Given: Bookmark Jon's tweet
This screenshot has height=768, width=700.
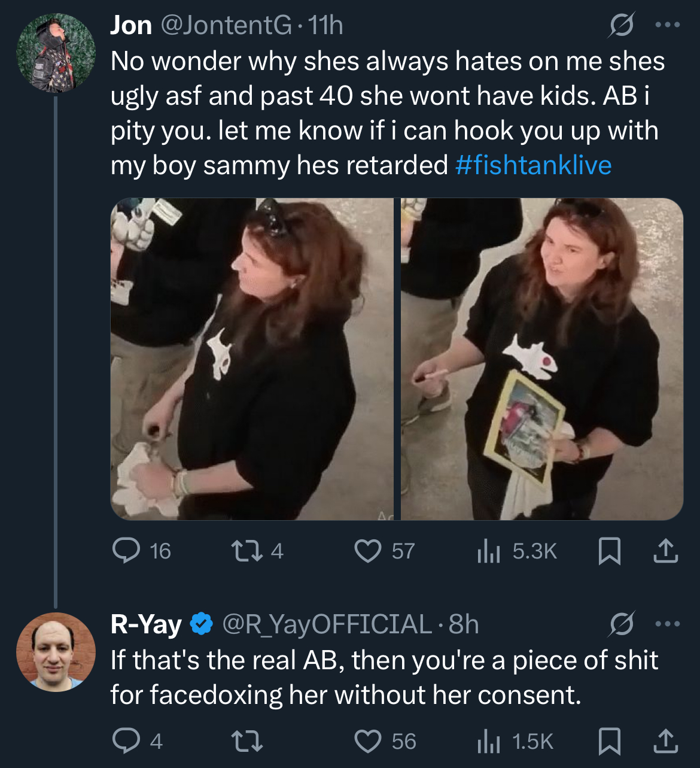Looking at the screenshot, I should [609, 551].
